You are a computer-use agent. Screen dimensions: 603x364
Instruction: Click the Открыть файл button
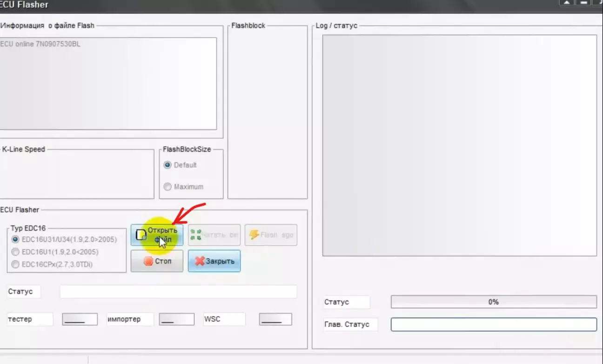tap(157, 235)
